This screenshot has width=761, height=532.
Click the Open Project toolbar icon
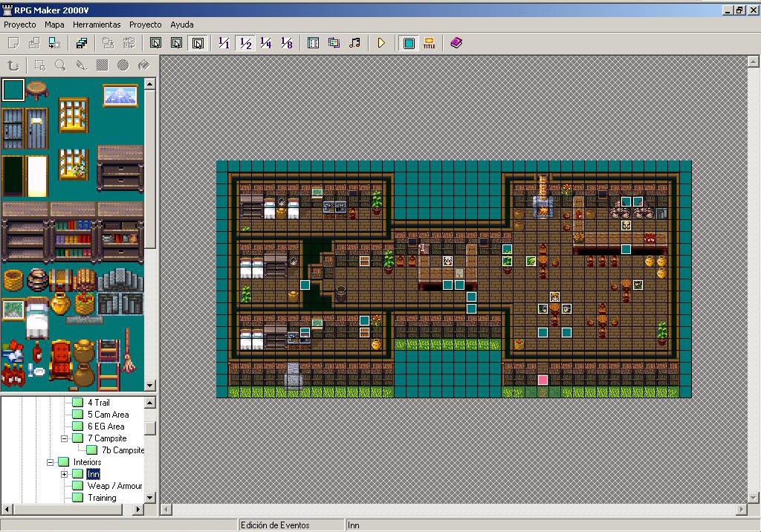point(34,43)
